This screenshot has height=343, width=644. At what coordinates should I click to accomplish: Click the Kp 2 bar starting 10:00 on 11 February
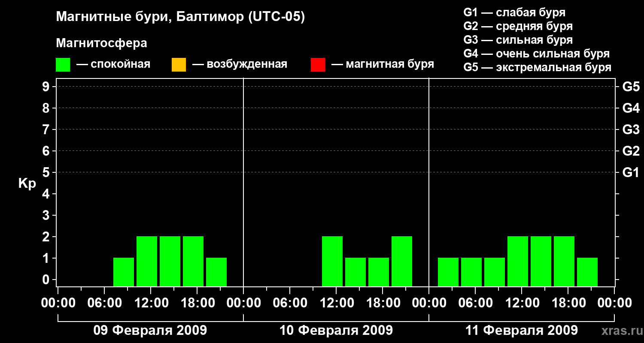[x=518, y=261]
